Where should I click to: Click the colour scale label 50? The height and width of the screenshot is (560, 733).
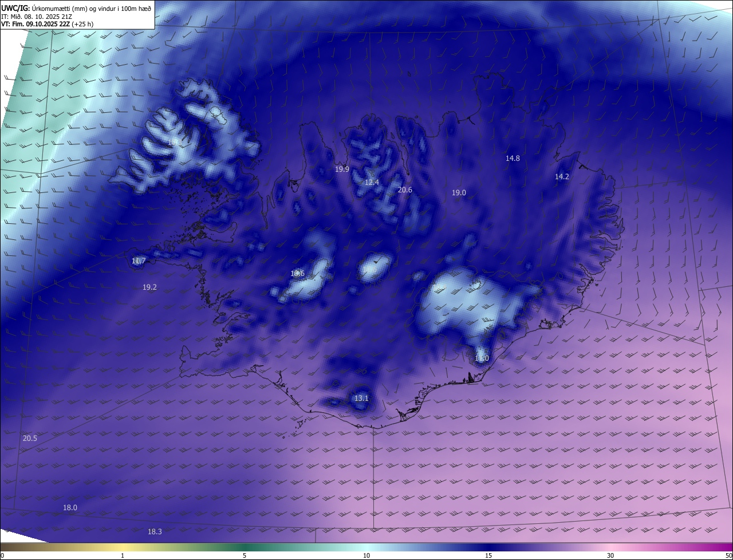coord(728,555)
